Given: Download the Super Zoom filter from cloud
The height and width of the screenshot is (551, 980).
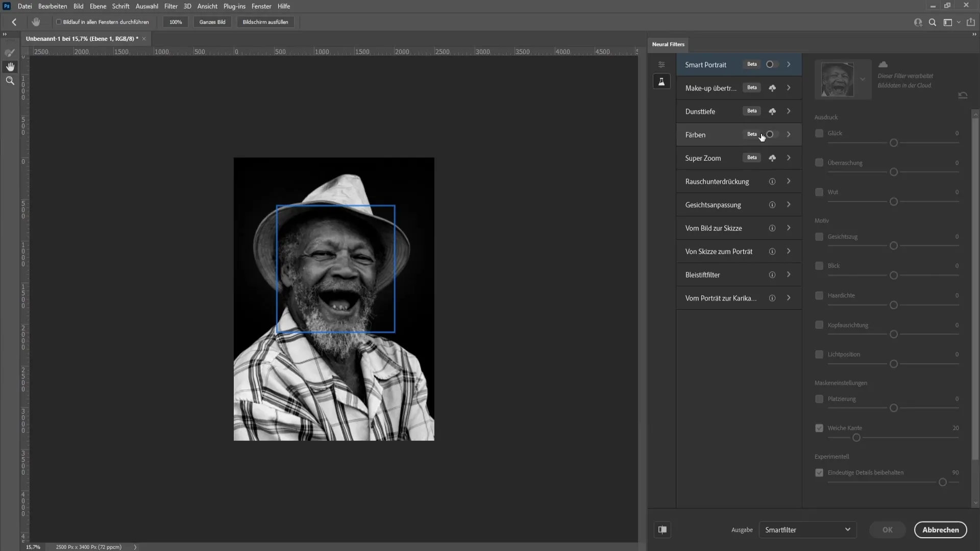Looking at the screenshot, I should [772, 158].
